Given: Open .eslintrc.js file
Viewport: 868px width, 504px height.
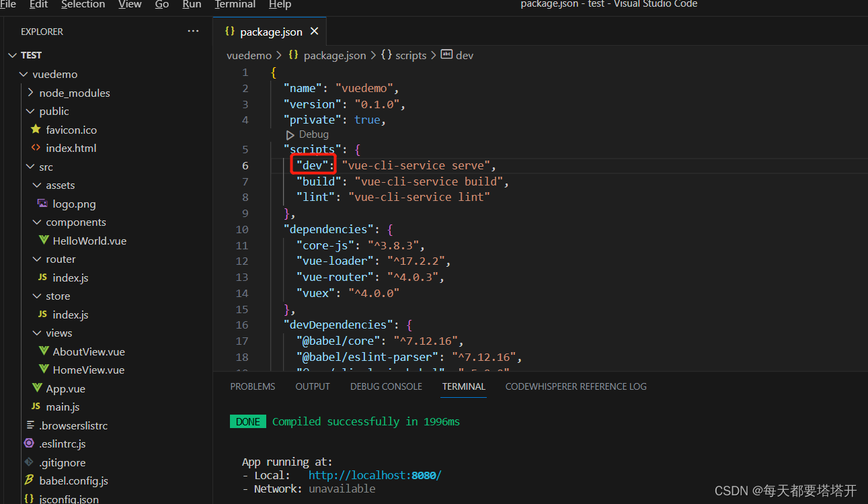Looking at the screenshot, I should point(62,444).
